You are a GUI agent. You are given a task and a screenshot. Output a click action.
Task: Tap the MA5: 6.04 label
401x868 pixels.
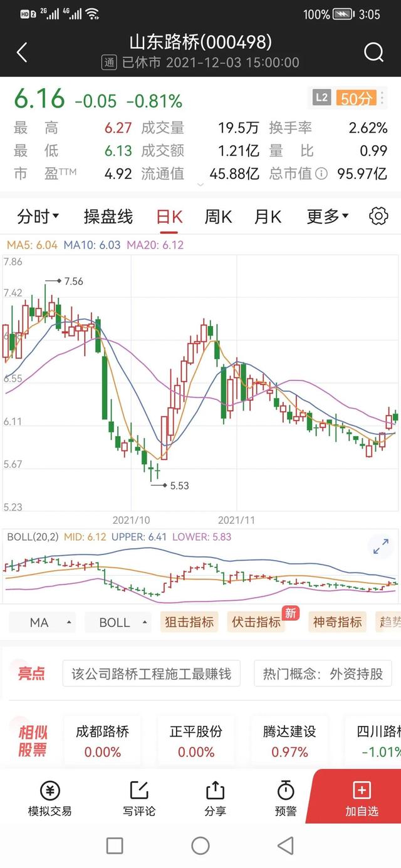[31, 245]
